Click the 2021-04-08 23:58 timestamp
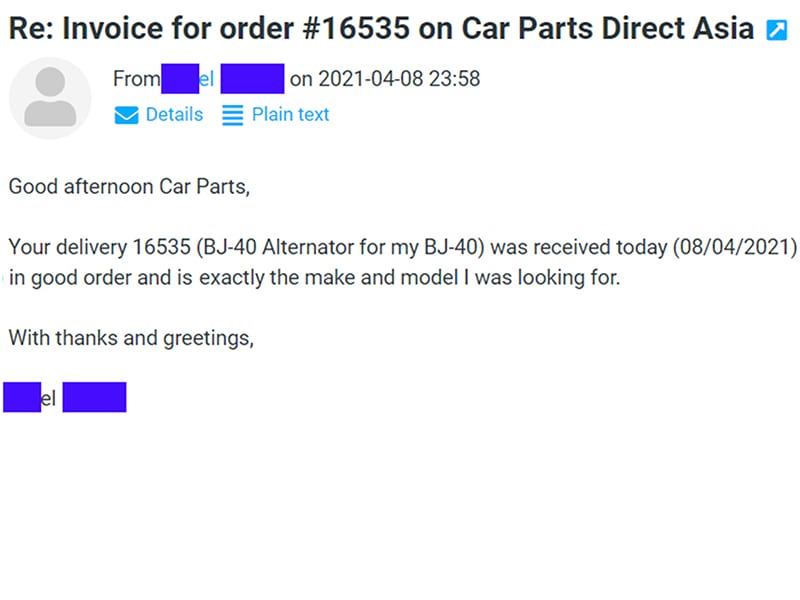Image resolution: width=800 pixels, height=600 pixels. pos(399,79)
